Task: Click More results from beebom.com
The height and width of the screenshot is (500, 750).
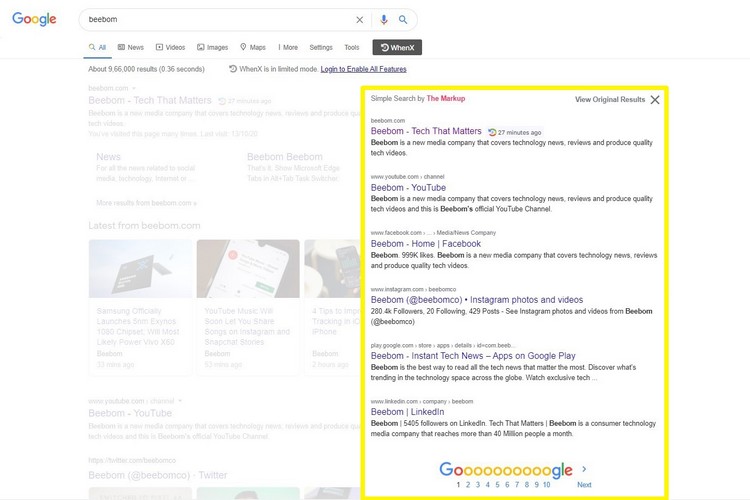Action: pyautogui.click(x=146, y=203)
